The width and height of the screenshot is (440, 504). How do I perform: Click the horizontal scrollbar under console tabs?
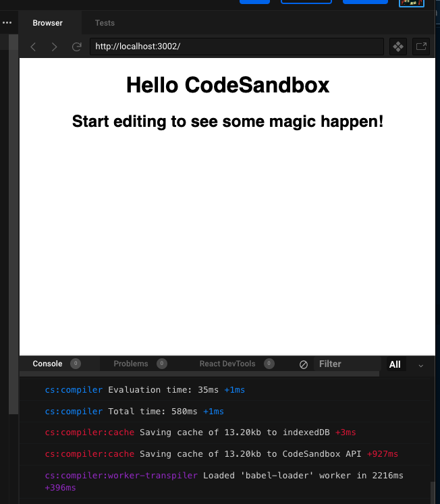199,374
